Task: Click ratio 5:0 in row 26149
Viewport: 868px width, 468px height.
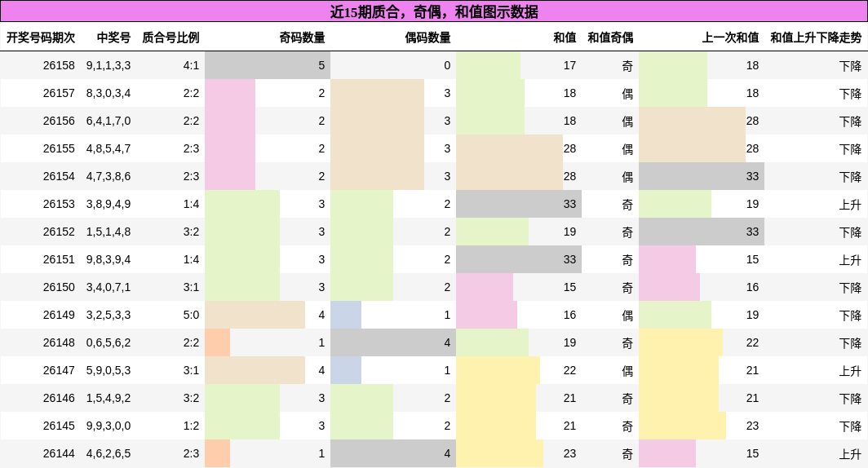Action: (x=191, y=315)
